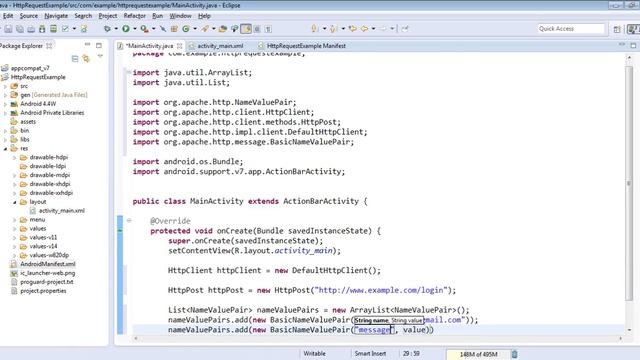The width and height of the screenshot is (640, 360).
Task: Click the Smart Insert status entry
Action: tap(370, 353)
